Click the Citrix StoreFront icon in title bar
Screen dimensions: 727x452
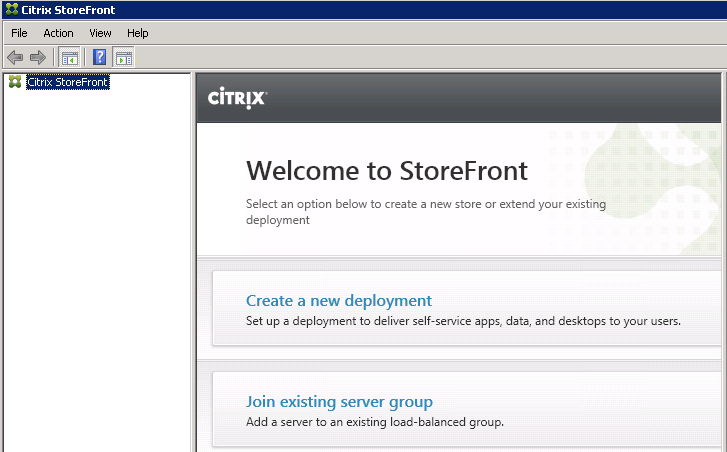tap(10, 10)
